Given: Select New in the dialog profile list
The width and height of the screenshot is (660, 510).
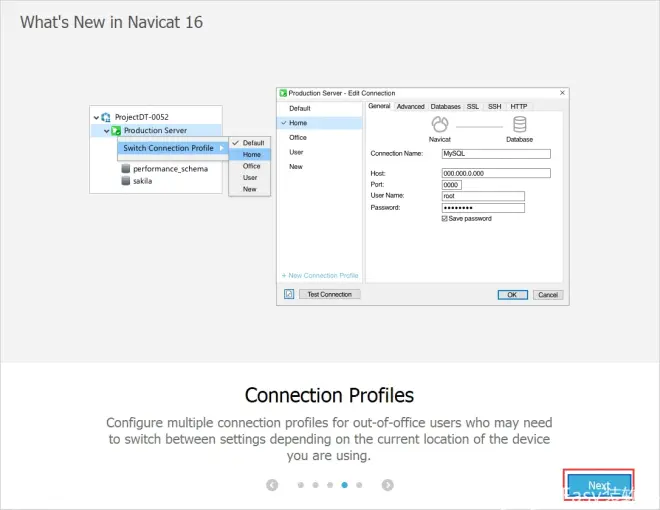Looking at the screenshot, I should (x=319, y=167).
